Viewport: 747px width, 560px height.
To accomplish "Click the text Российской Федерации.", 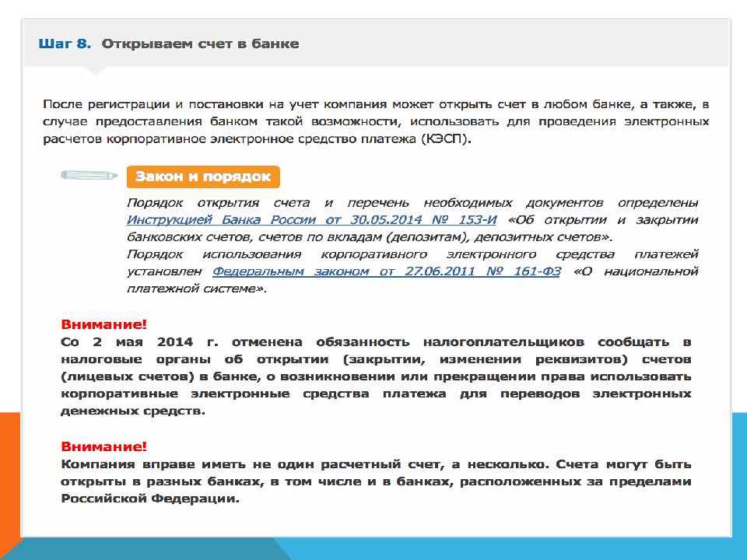I will pyautogui.click(x=150, y=499).
